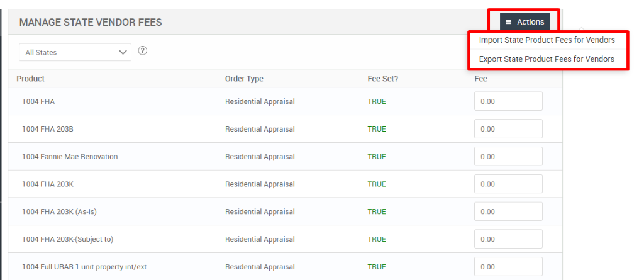Click the Order Type column header

click(x=244, y=79)
